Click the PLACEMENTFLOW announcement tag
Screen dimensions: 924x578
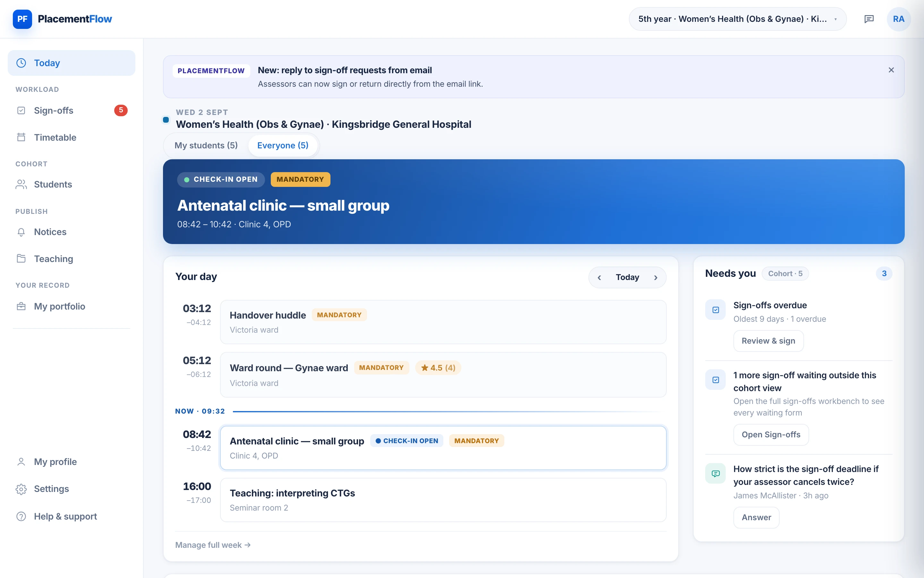coord(211,71)
